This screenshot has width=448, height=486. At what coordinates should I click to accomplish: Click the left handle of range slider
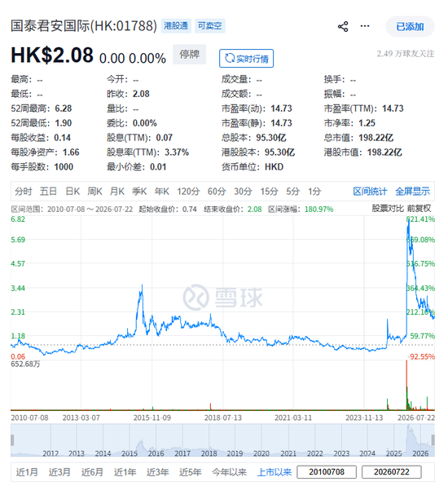(12, 440)
